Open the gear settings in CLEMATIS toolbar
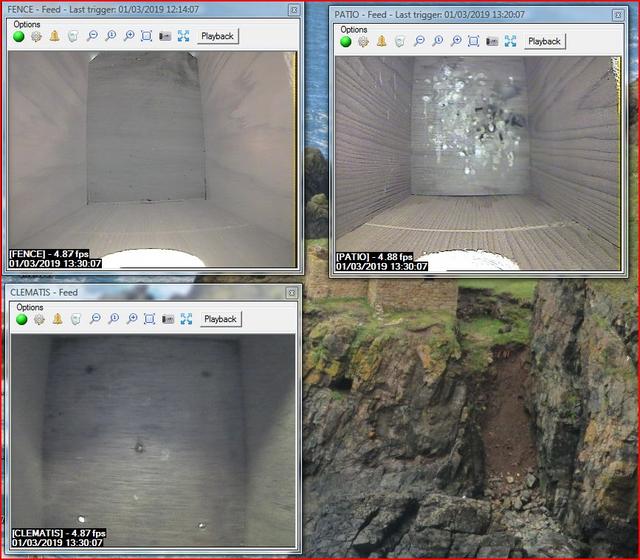 [x=39, y=319]
